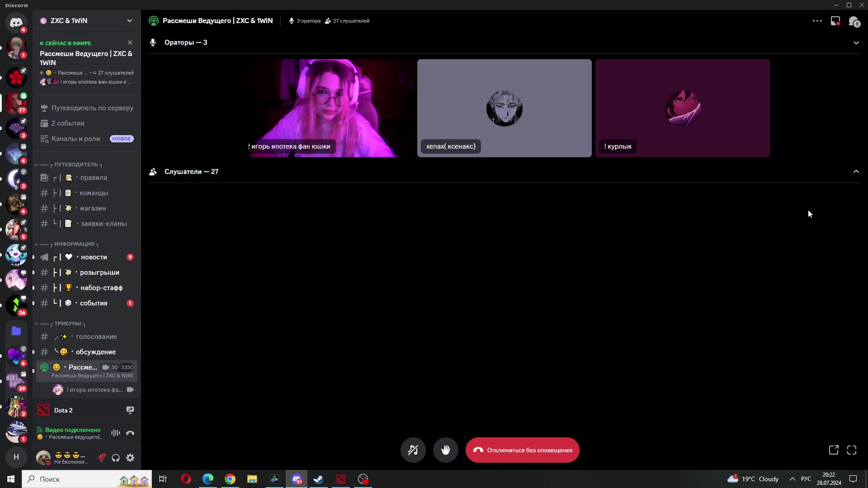The width and height of the screenshot is (868, 488).
Task: Click screen share icon next to Dota 2
Action: pos(130,410)
